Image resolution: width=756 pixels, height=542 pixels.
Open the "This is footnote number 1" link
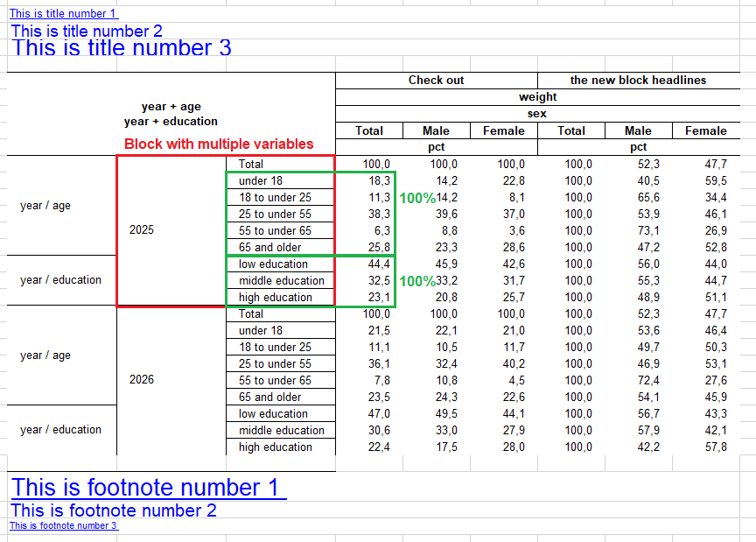(149, 487)
